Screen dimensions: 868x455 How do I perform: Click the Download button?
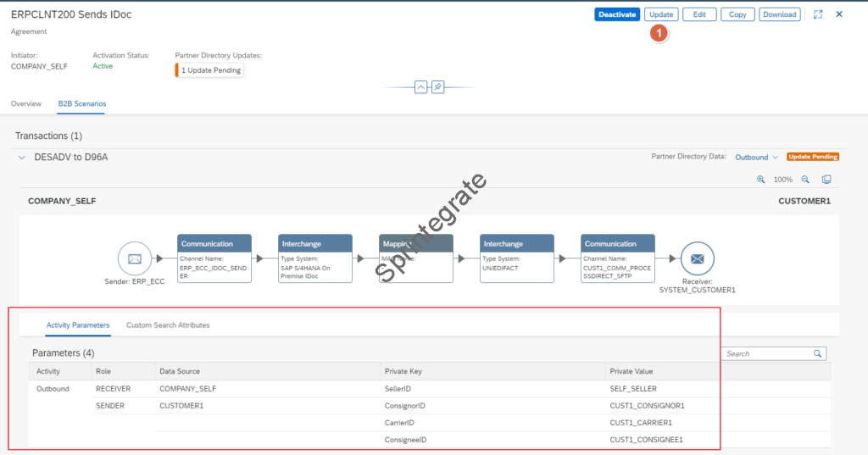click(779, 14)
